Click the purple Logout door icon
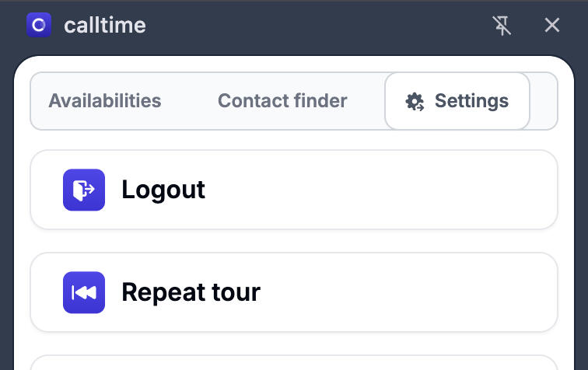Screen dimensions: 588x370 tap(84, 190)
